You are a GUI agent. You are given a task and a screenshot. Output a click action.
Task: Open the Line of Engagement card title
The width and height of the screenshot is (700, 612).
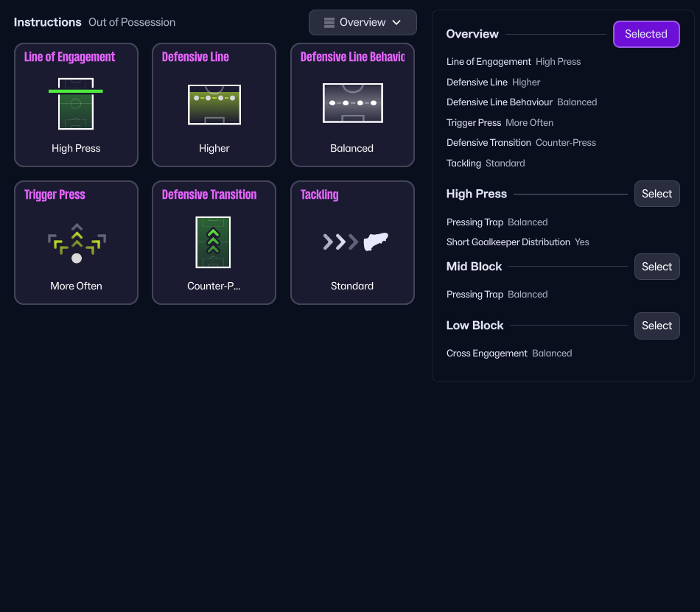click(70, 57)
